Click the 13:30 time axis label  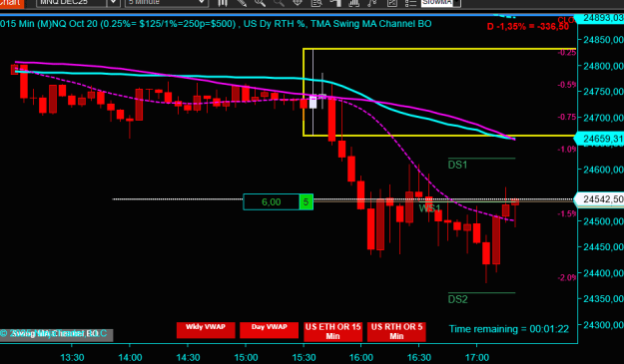[72, 357]
